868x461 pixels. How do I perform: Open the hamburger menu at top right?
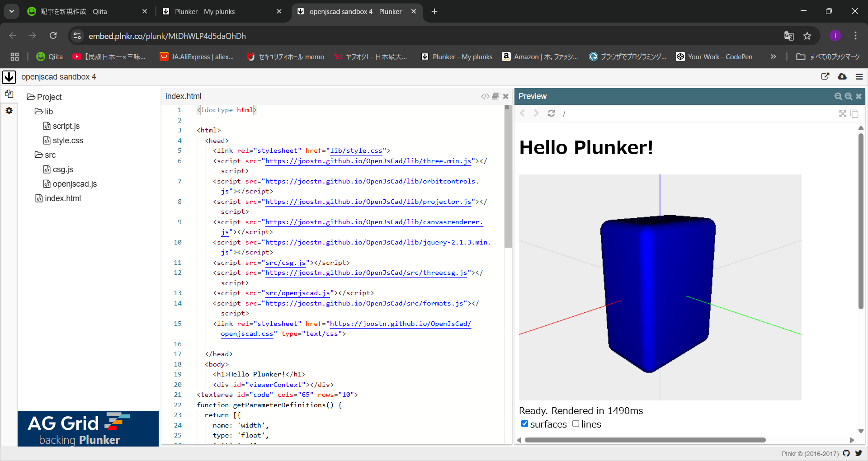(x=859, y=77)
